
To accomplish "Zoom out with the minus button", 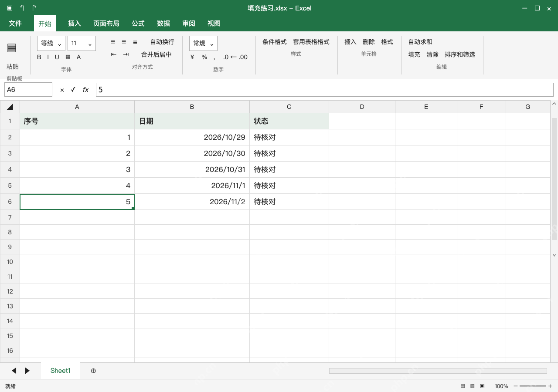I will click(x=516, y=386).
